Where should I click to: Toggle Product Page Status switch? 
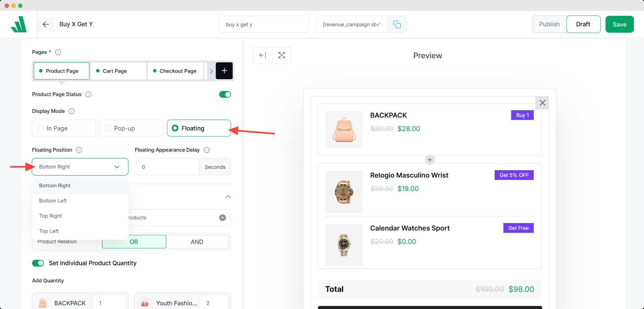click(225, 94)
